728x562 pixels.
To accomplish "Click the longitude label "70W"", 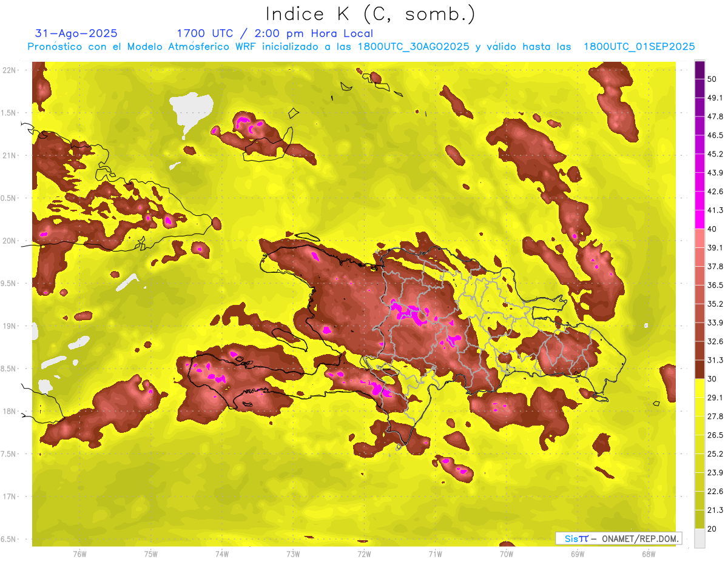I will [x=506, y=554].
